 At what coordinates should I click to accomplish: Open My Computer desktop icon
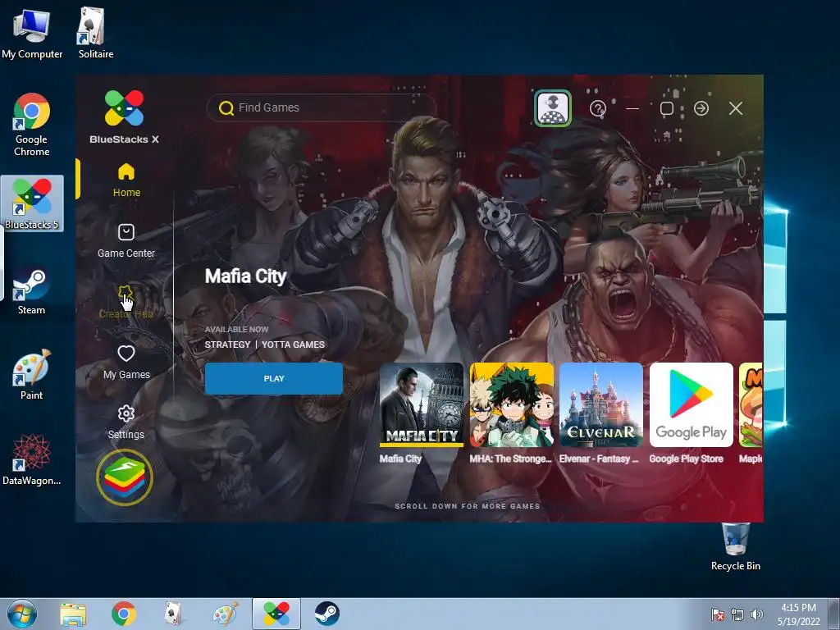click(x=32, y=33)
